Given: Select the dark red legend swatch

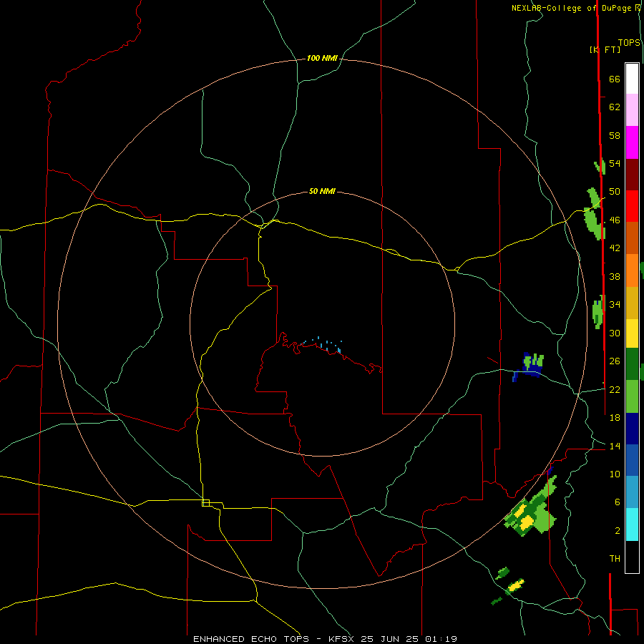Looking at the screenshot, I should (632, 174).
